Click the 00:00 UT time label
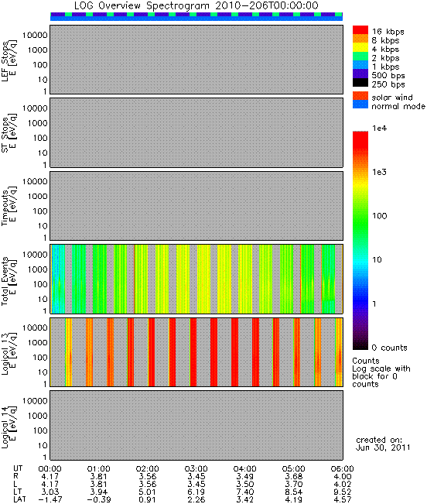 (50, 469)
